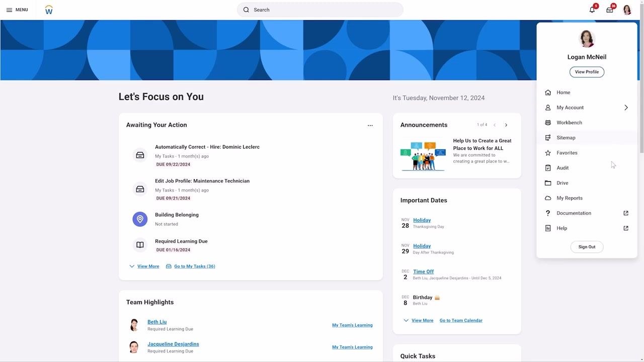Open Thanksgiving Day Holiday link
The image size is (644, 362).
point(422,220)
